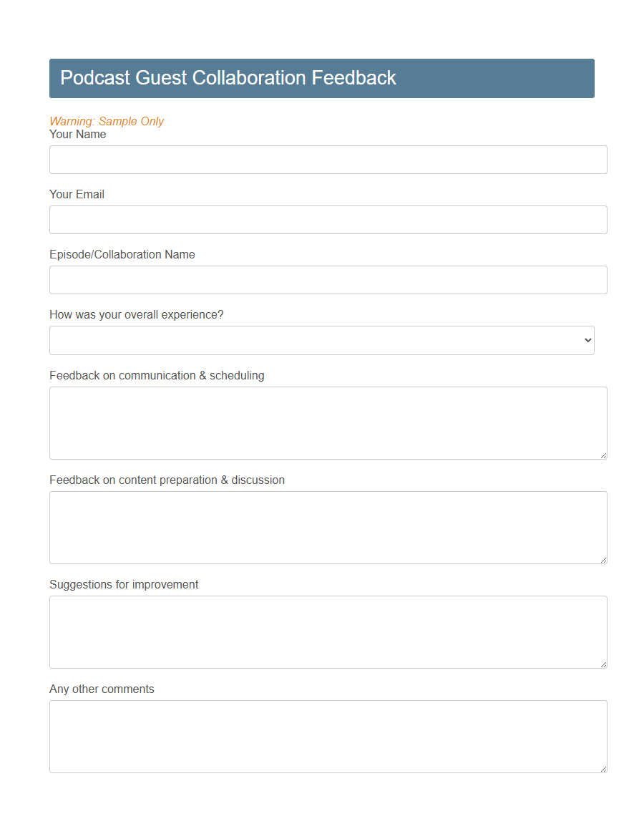
Task: Click the Your Email label
Action: [x=77, y=194]
